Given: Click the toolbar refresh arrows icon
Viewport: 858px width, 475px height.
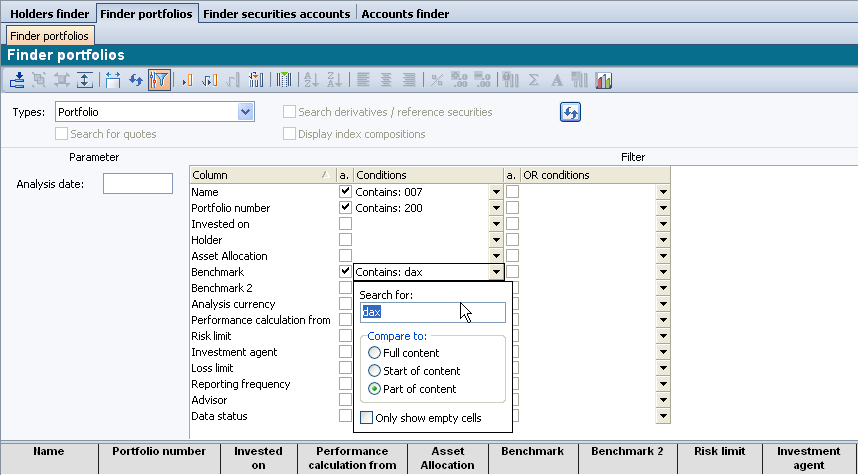Looking at the screenshot, I should (x=136, y=80).
